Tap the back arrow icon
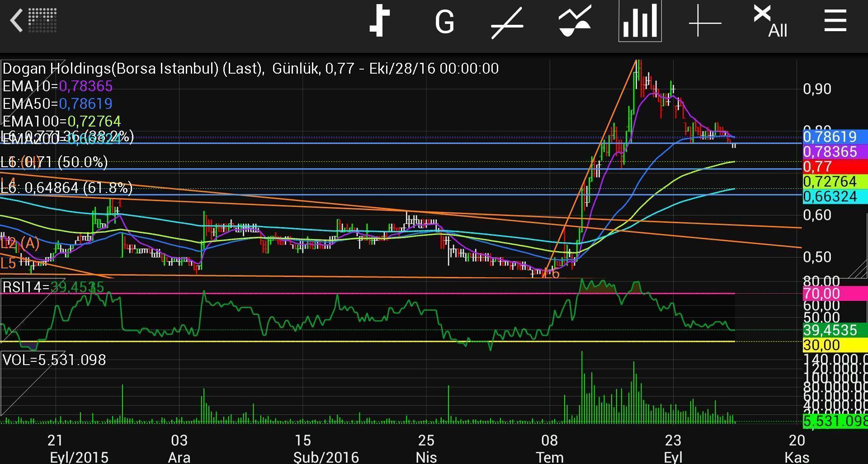 pos(16,21)
